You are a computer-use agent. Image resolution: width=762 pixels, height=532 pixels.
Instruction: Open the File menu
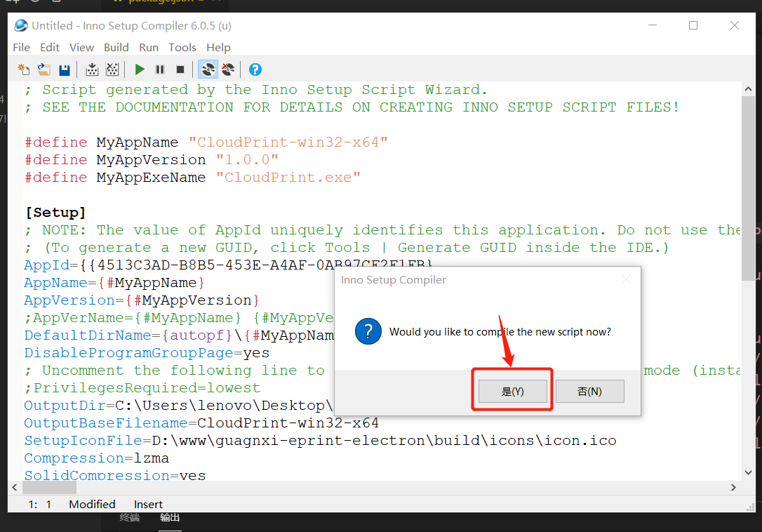point(22,47)
